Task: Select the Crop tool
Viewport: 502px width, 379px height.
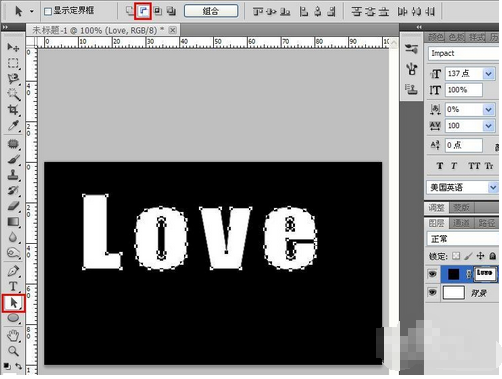Action: coord(13,110)
